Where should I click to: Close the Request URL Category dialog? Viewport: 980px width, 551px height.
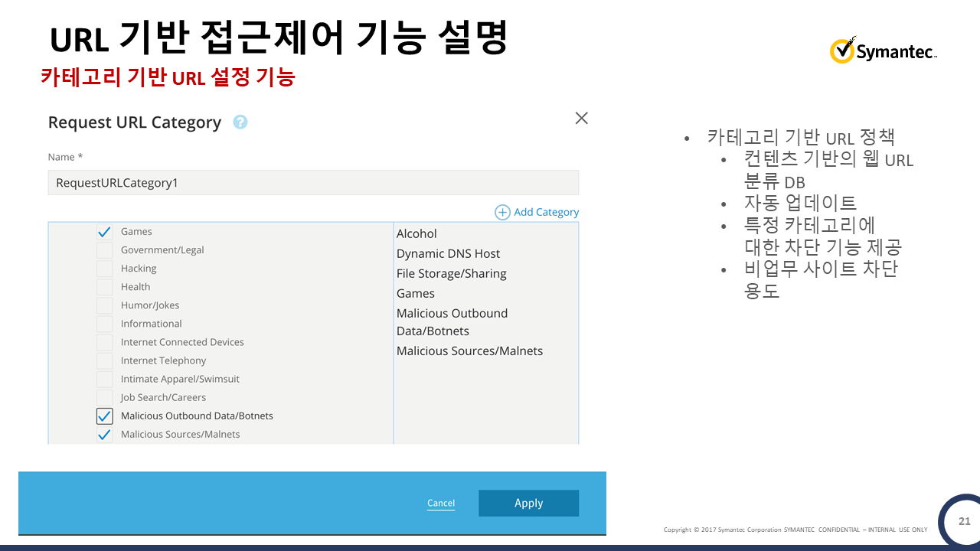(581, 118)
